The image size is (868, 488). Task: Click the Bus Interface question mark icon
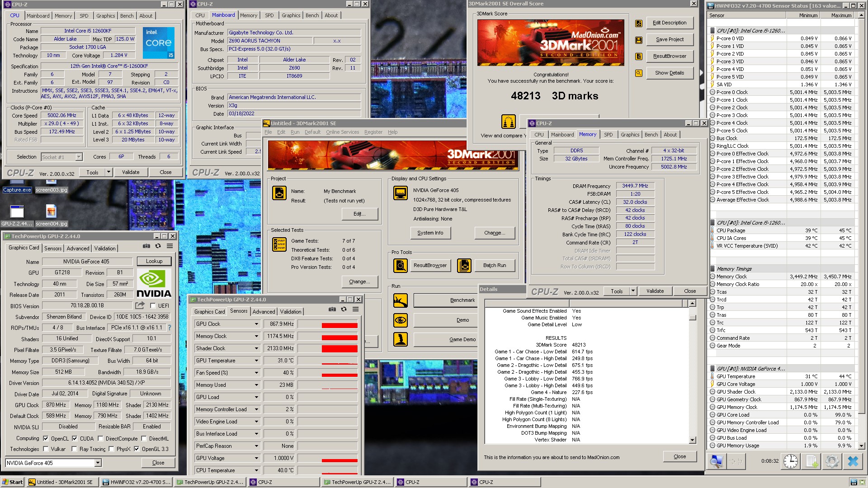(170, 328)
